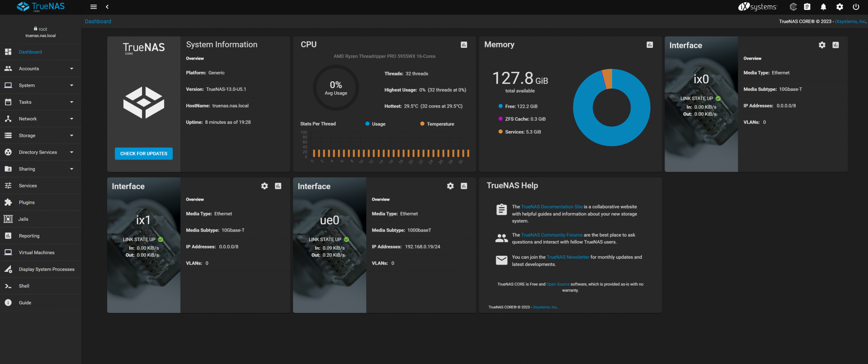Screen dimensions: 868x364
Task: Expand the System menu arrow
Action: click(x=71, y=85)
